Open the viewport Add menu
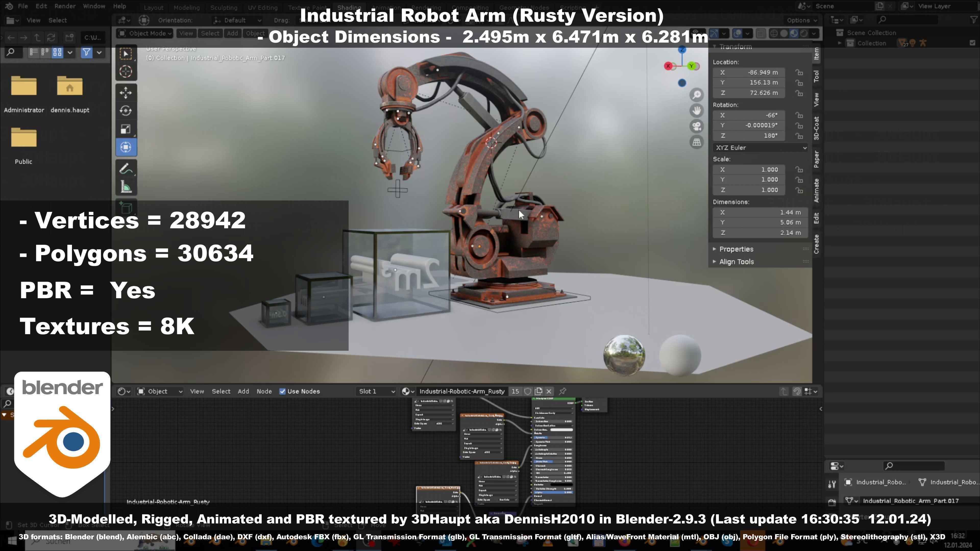980x551 pixels. pyautogui.click(x=232, y=33)
